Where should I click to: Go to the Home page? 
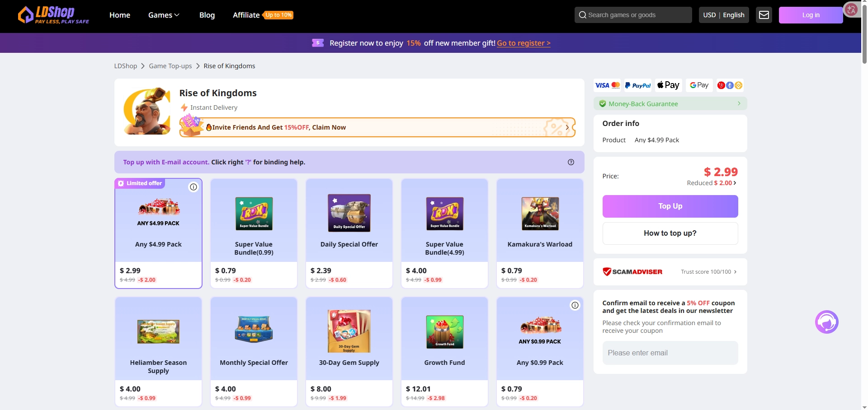[x=120, y=15]
